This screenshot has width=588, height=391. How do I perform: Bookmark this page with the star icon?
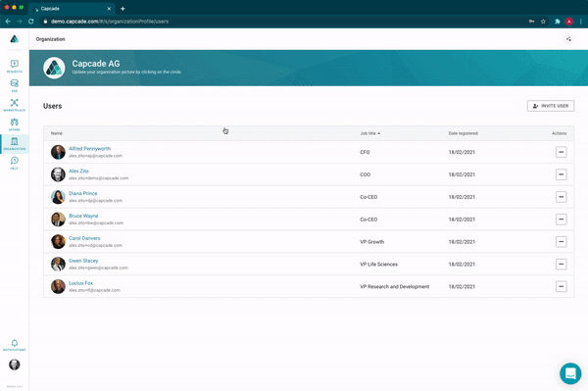(543, 22)
